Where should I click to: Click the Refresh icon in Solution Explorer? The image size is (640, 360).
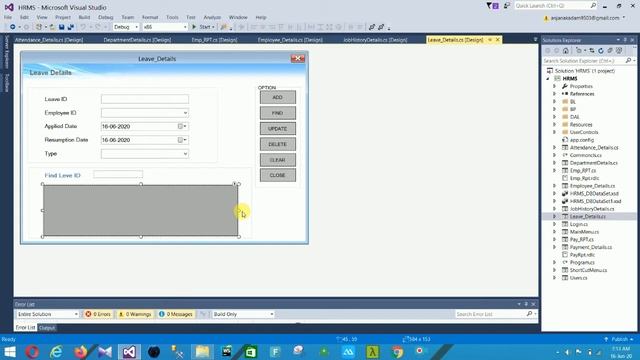point(601,51)
